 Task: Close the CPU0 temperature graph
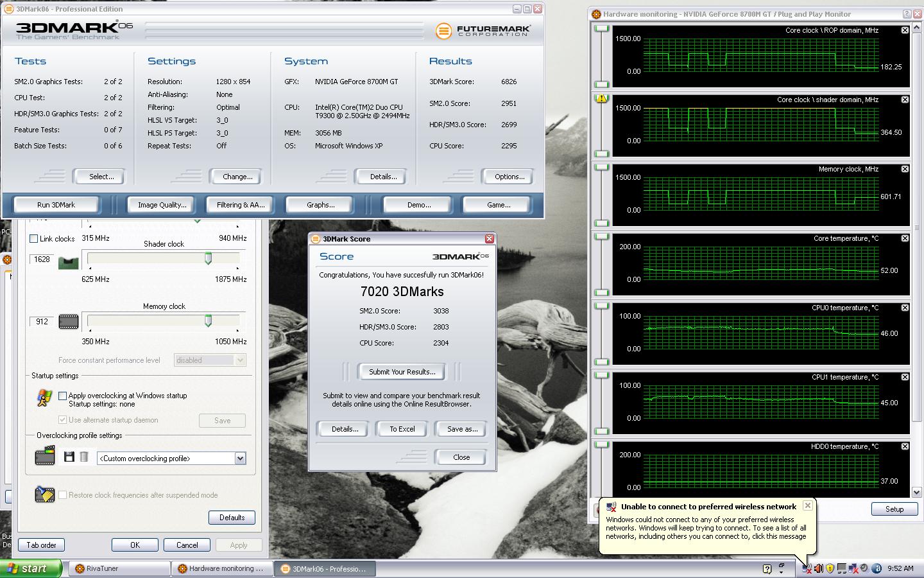[905, 308]
